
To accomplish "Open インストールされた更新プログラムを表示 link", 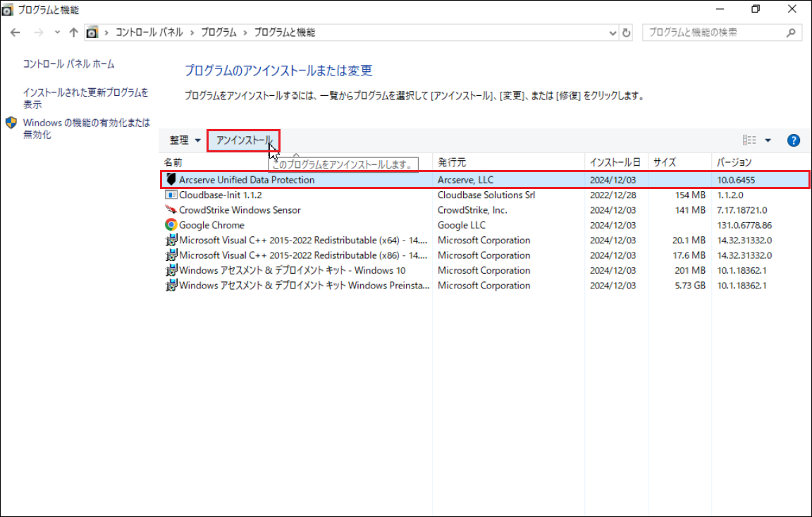I will coord(85,98).
